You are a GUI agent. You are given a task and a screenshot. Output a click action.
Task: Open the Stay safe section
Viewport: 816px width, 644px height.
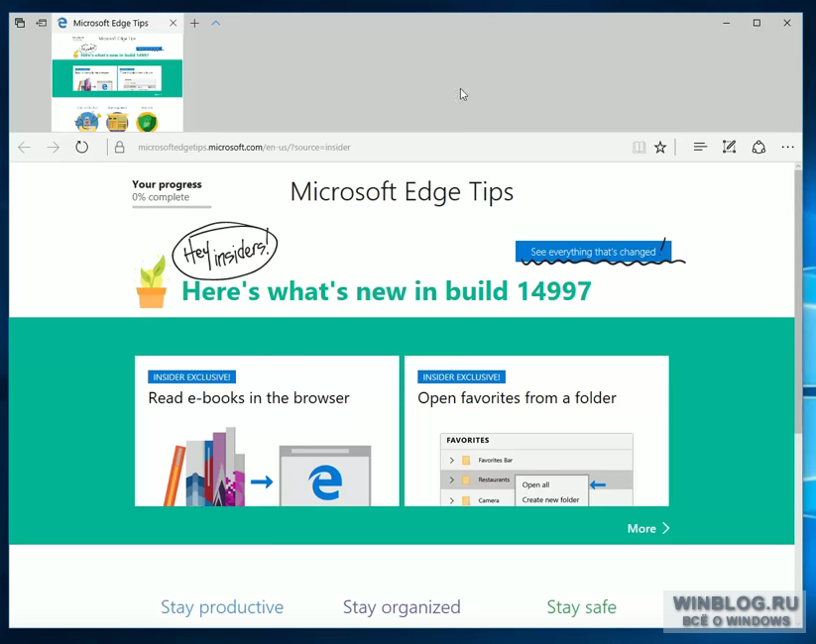[x=581, y=607]
